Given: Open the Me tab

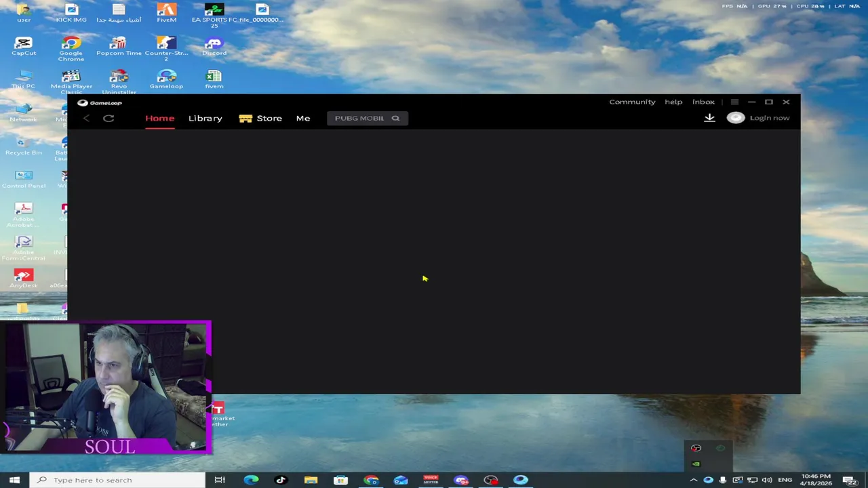Looking at the screenshot, I should click(x=303, y=118).
